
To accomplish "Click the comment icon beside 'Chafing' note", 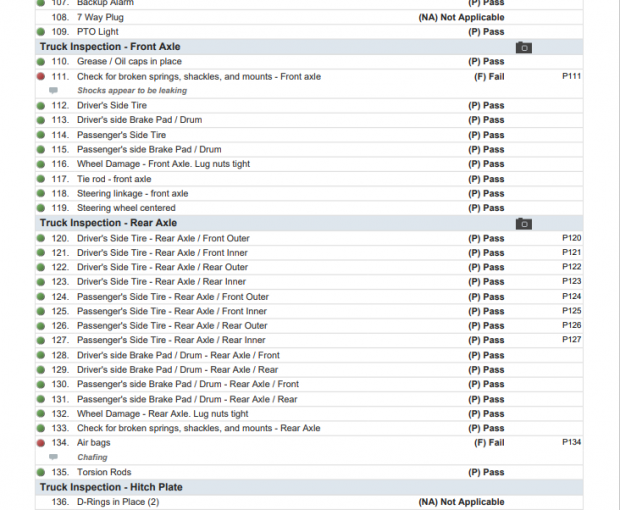I will click(54, 457).
